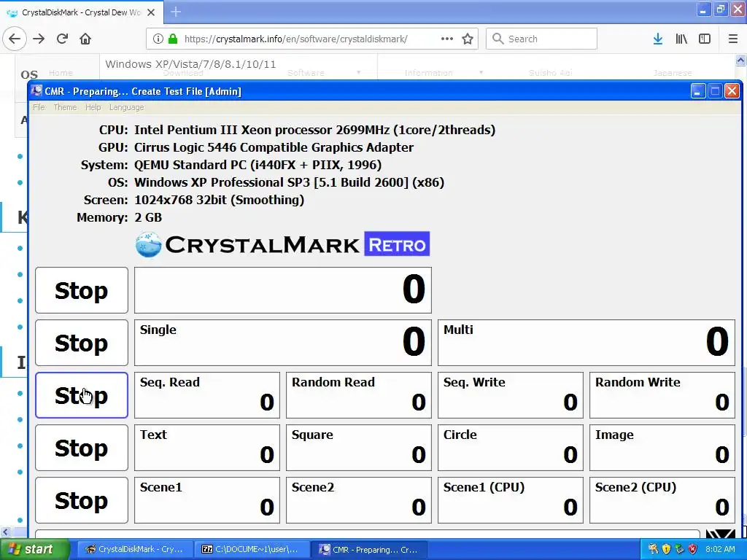
Task: Open the Windows start button
Action: coord(34,549)
